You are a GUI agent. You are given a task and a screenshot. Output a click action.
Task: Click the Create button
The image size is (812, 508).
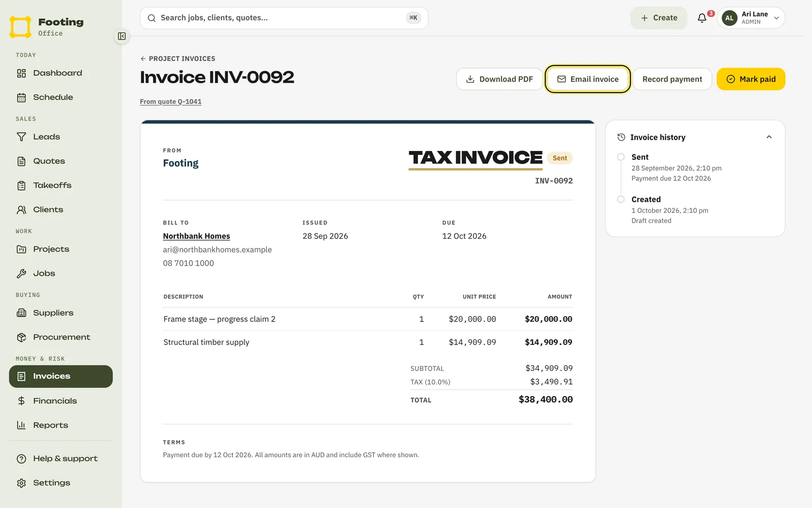(x=659, y=18)
